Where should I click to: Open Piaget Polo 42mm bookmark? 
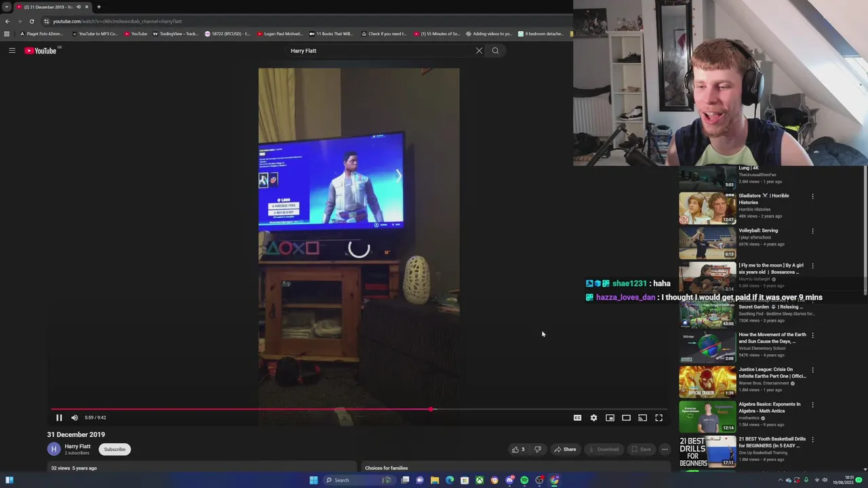point(41,34)
